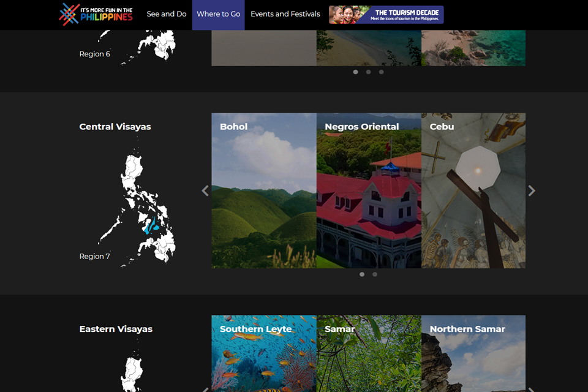This screenshot has height=392, width=588.
Task: Open the Southern Leyte destination card
Action: pyautogui.click(x=264, y=354)
